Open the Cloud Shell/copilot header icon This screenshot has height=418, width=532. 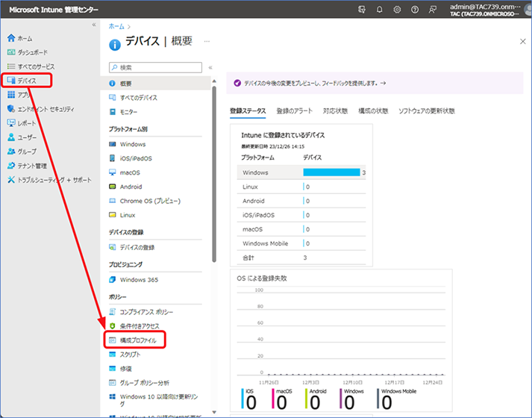pyautogui.click(x=362, y=10)
